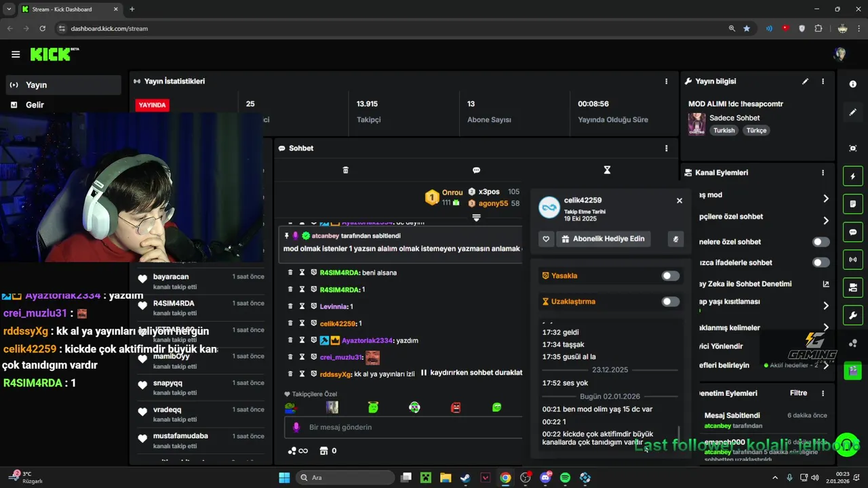Click pinned message by atcanbey
Image resolution: width=868 pixels, height=488 pixels.
(401, 243)
